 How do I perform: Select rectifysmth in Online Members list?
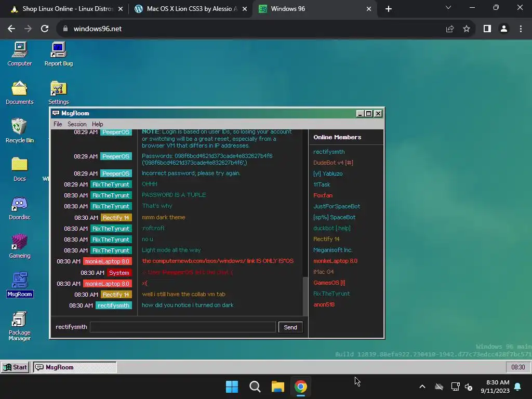click(x=329, y=152)
